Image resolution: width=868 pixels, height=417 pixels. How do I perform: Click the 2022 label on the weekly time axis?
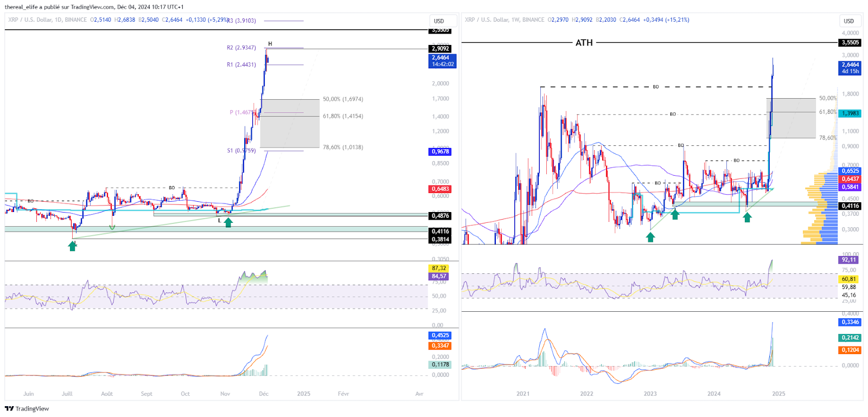(586, 394)
